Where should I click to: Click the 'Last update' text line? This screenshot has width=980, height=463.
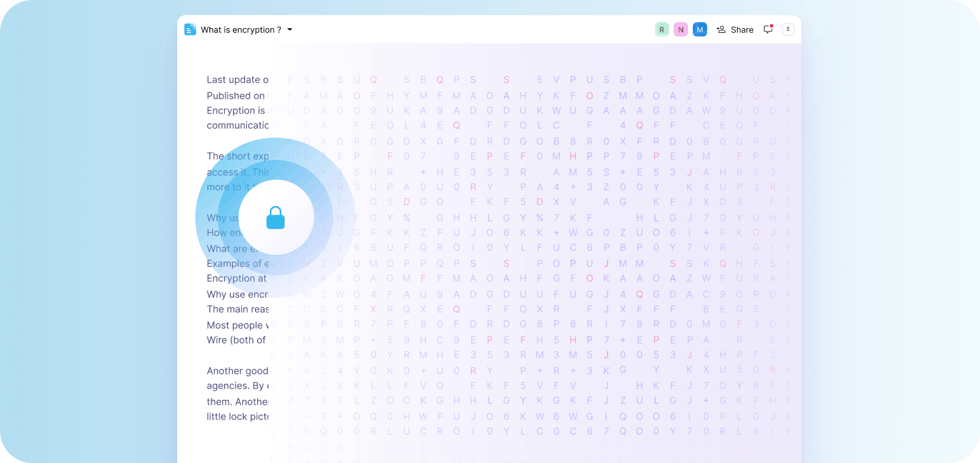[238, 80]
